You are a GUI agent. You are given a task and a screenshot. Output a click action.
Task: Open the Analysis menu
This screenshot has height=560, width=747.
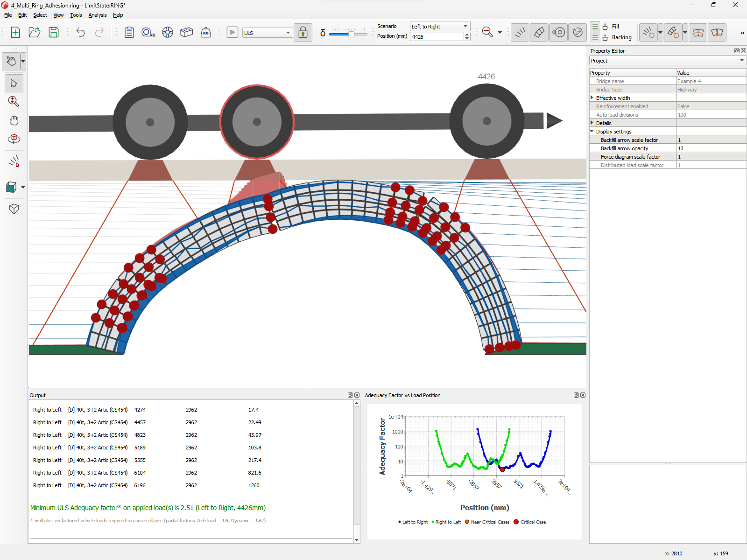click(97, 15)
